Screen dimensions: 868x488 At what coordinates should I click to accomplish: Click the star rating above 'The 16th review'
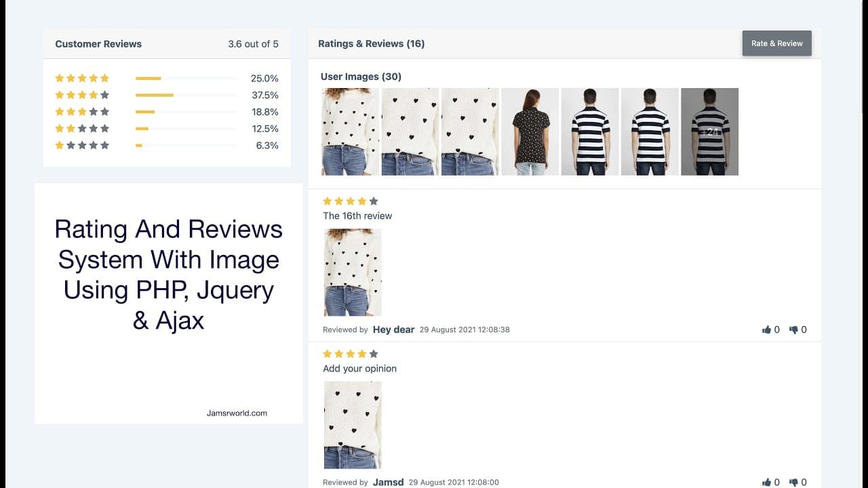(351, 201)
